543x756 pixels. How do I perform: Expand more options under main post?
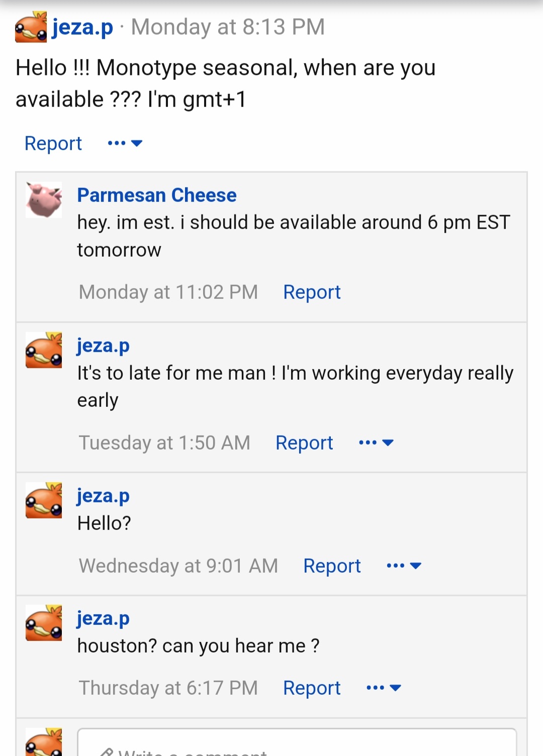125,144
